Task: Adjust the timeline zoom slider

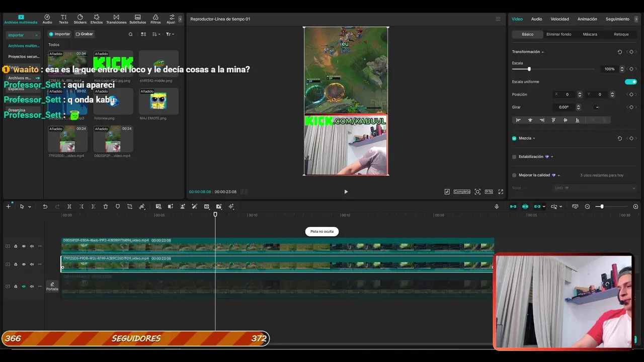Action: (602, 207)
